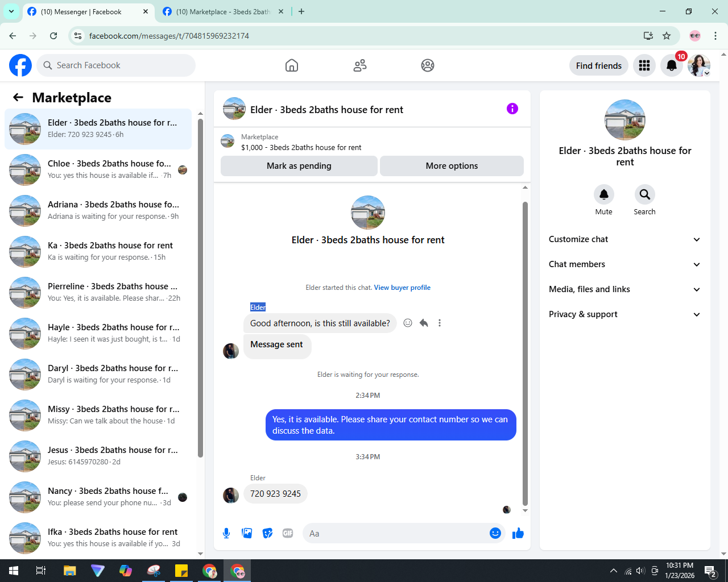728x582 pixels.
Task: Open the account profile picture menu
Action: (x=699, y=65)
